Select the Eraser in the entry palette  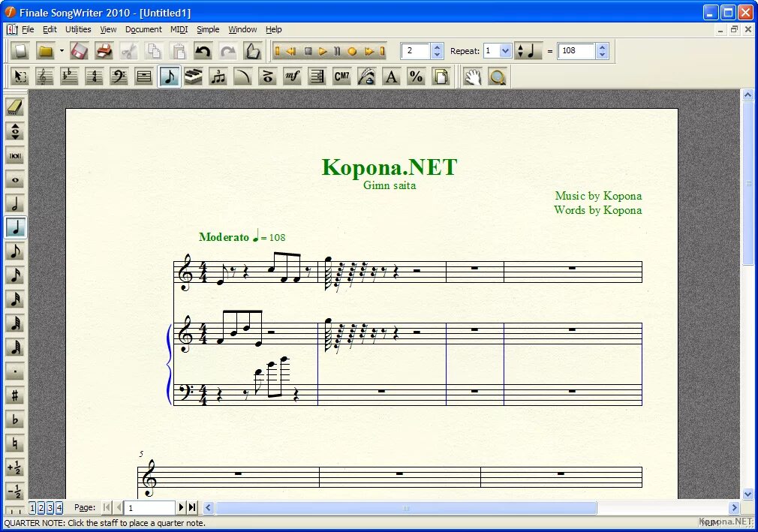15,107
